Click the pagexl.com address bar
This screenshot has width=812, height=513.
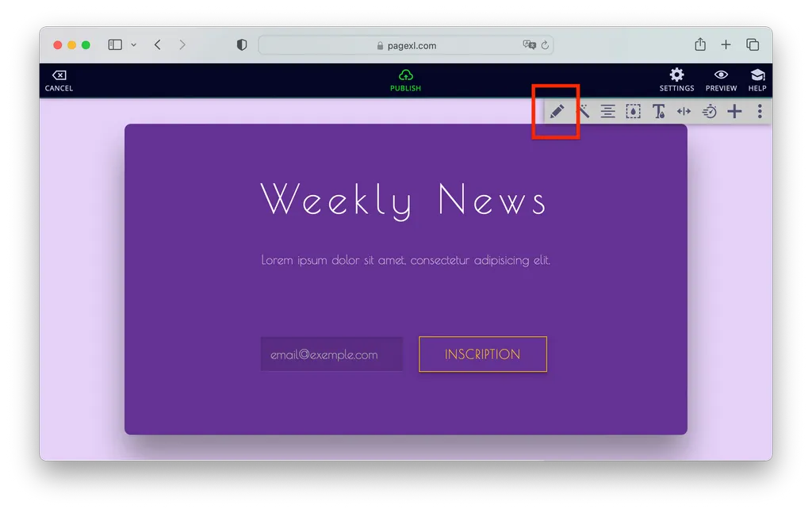406,45
